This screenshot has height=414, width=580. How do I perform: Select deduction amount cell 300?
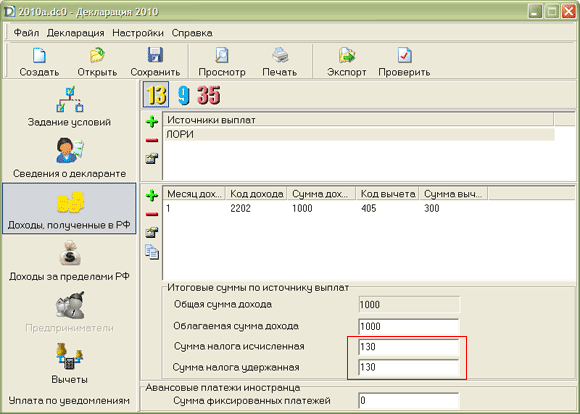[x=432, y=208]
